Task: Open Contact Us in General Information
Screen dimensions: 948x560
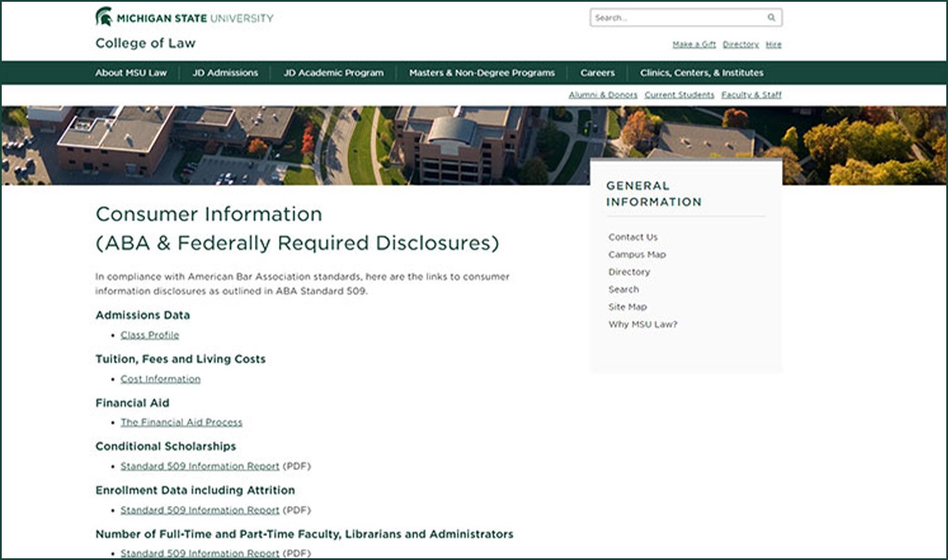Action: tap(633, 237)
